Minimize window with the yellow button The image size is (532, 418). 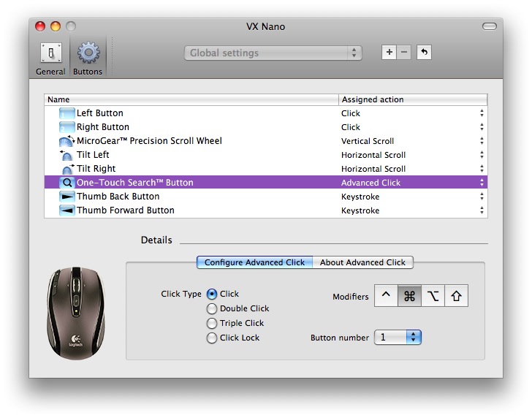point(56,26)
